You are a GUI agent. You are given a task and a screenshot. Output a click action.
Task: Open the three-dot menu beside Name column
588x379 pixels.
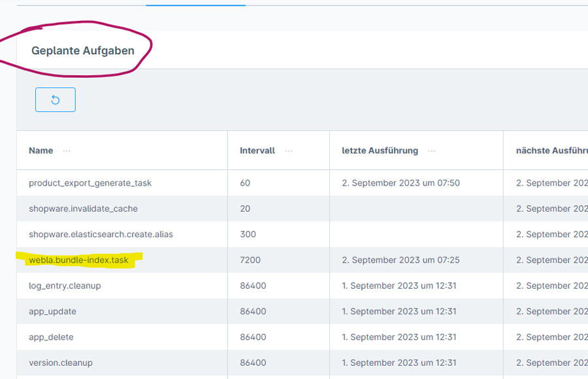click(67, 151)
